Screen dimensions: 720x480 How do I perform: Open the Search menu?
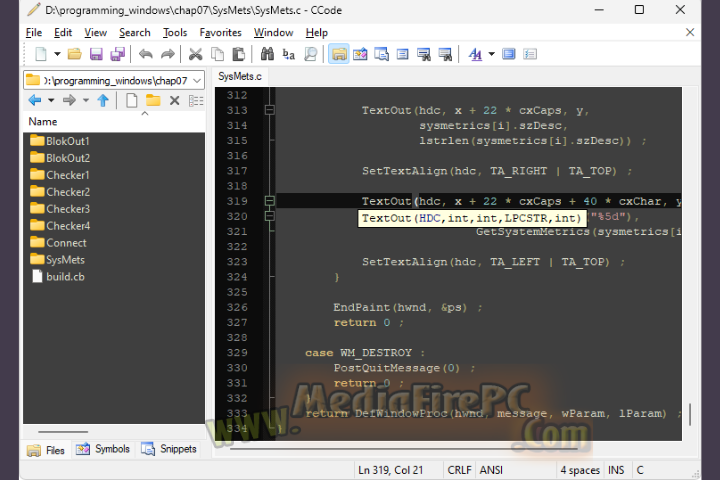pos(135,33)
